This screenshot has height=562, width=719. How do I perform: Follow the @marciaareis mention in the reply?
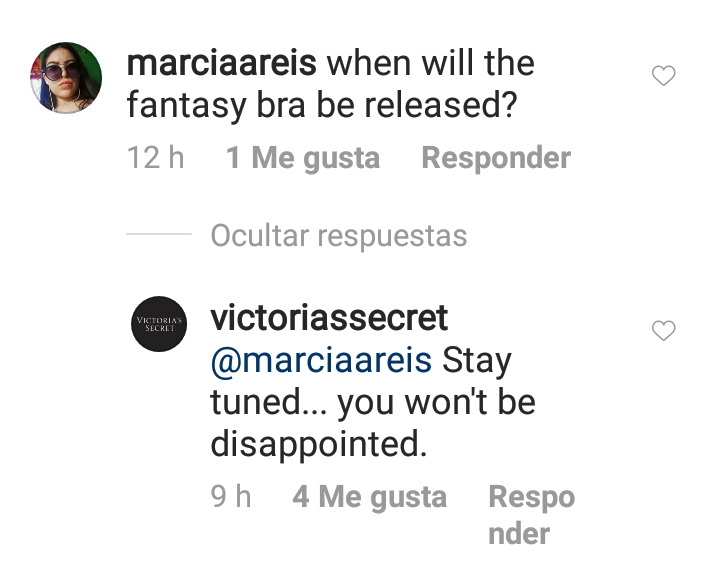[x=321, y=361]
